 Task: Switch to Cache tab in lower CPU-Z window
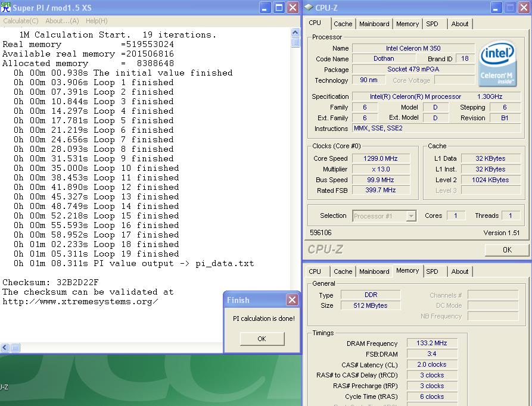click(343, 271)
